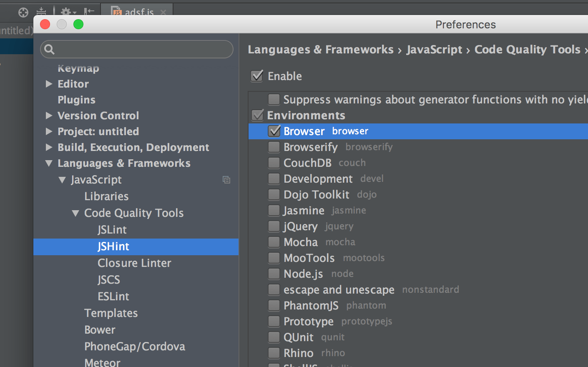The image size is (588, 367).
Task: Open Keymap settings in the sidebar
Action: (x=78, y=68)
